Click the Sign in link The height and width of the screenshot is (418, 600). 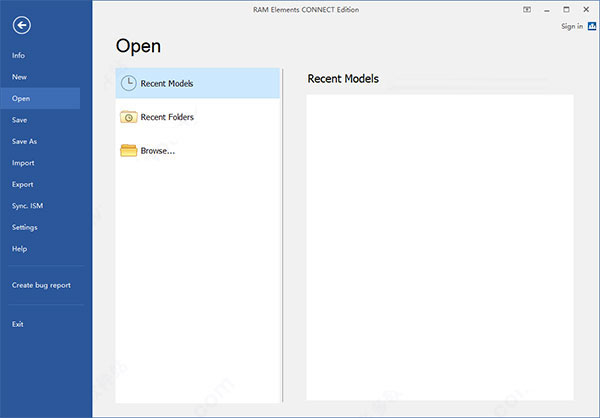tap(572, 26)
